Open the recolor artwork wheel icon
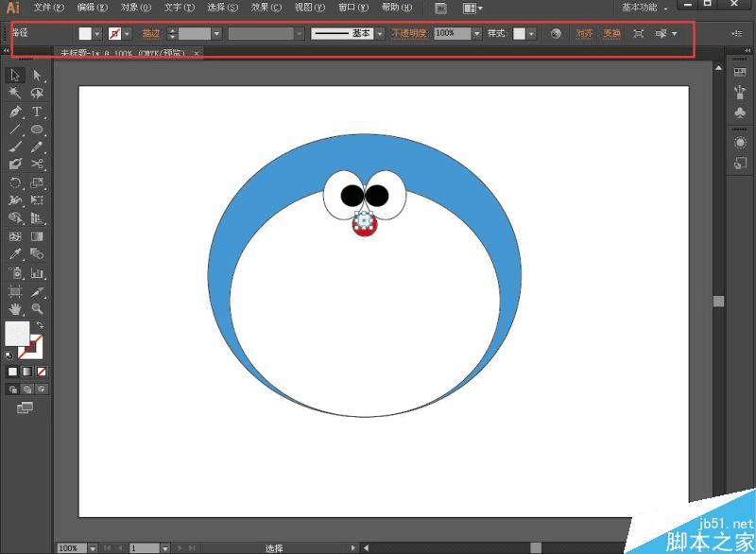 tap(556, 33)
